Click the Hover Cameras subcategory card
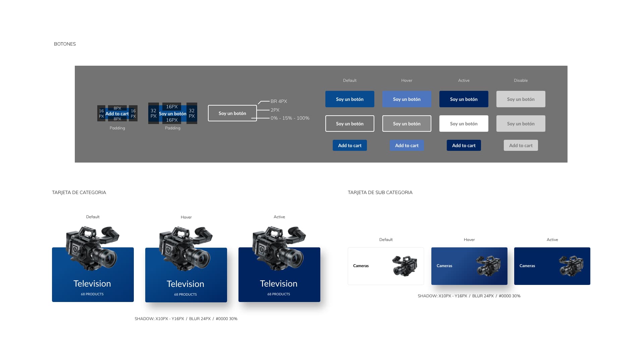Screen dimensions: 644x362 click(469, 266)
